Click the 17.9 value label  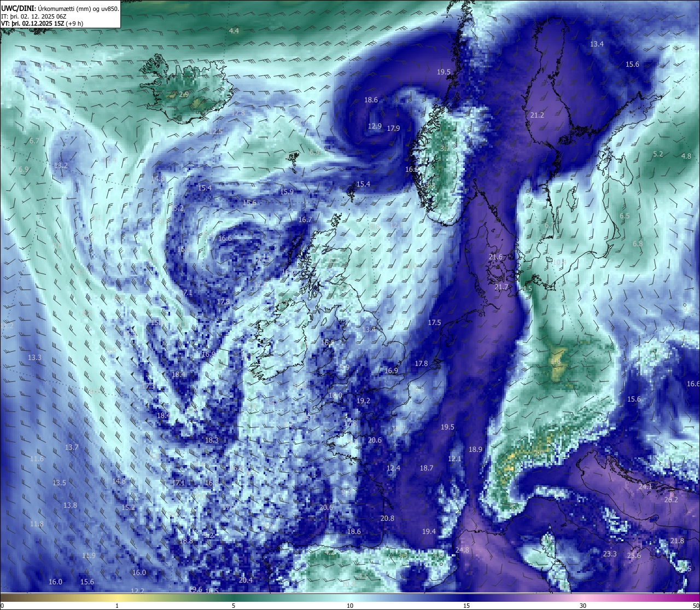coord(393,129)
